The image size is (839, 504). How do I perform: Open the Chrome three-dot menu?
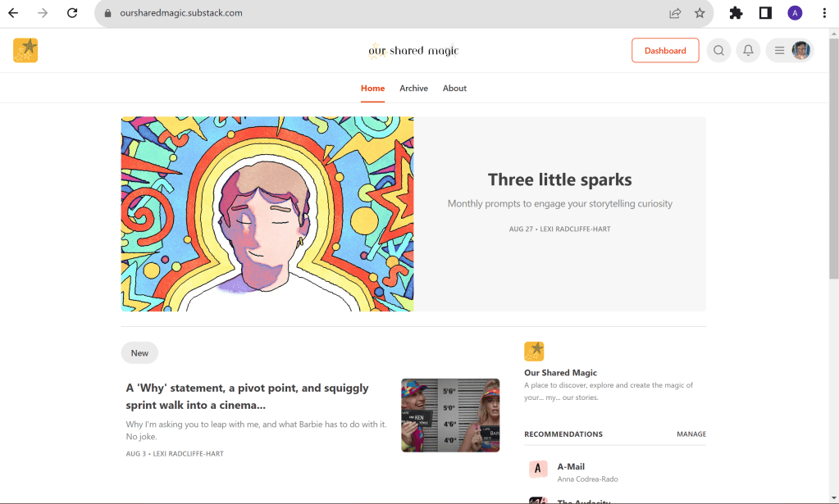pos(824,13)
